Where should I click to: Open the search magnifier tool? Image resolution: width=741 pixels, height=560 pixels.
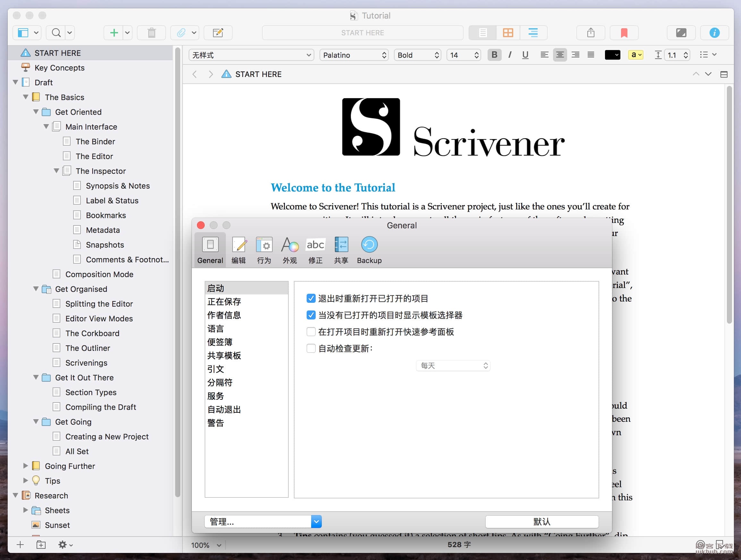click(56, 33)
